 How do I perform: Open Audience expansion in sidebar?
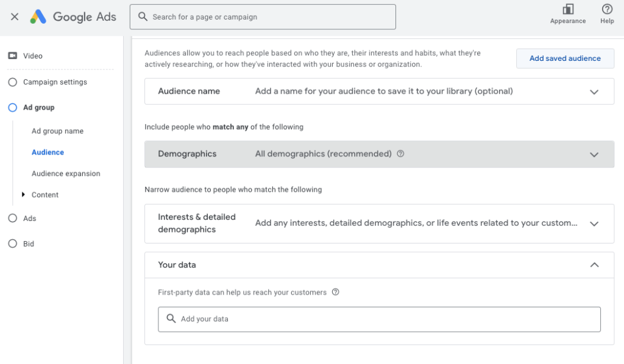pyautogui.click(x=66, y=173)
